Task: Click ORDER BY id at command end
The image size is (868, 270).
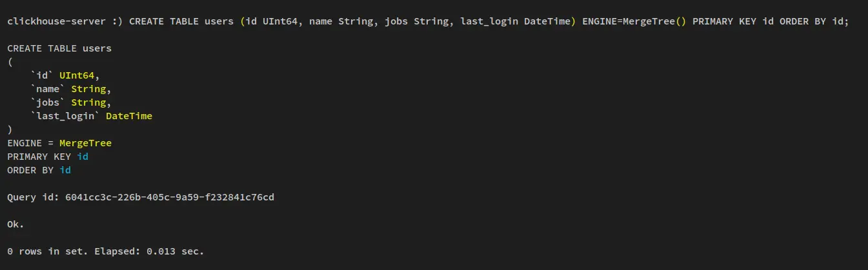Action: click(x=811, y=21)
